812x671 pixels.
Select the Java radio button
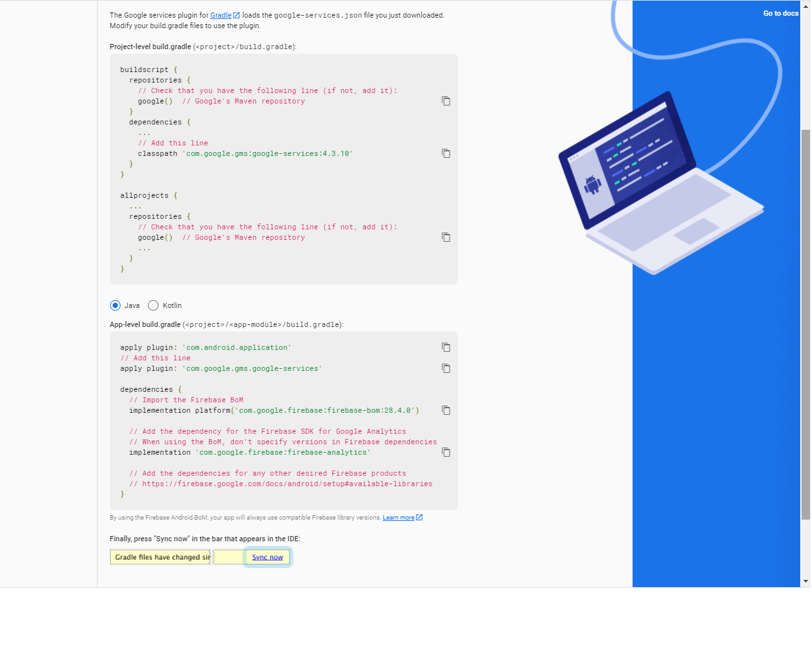(x=115, y=305)
